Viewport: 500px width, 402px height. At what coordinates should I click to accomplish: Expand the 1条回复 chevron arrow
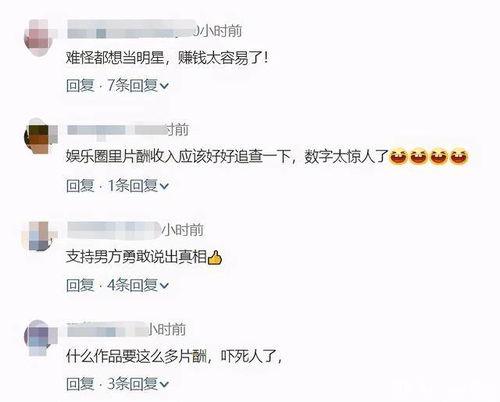click(164, 186)
